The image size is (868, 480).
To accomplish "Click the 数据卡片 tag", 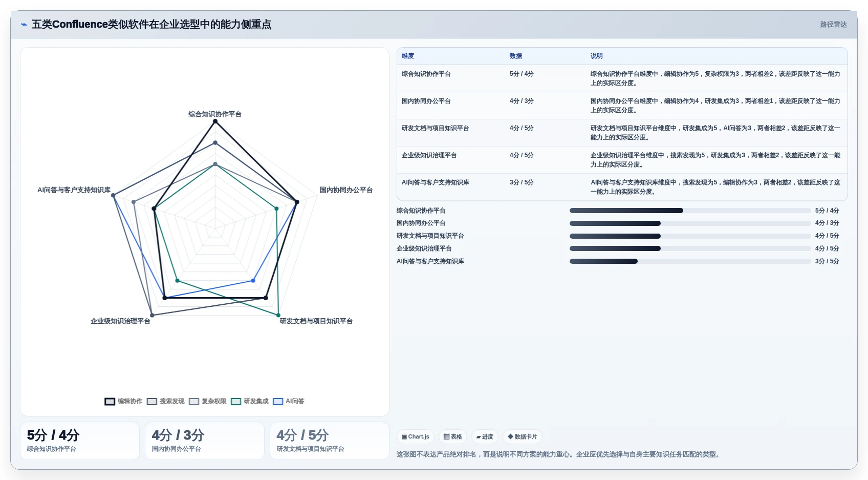I will click(x=523, y=437).
